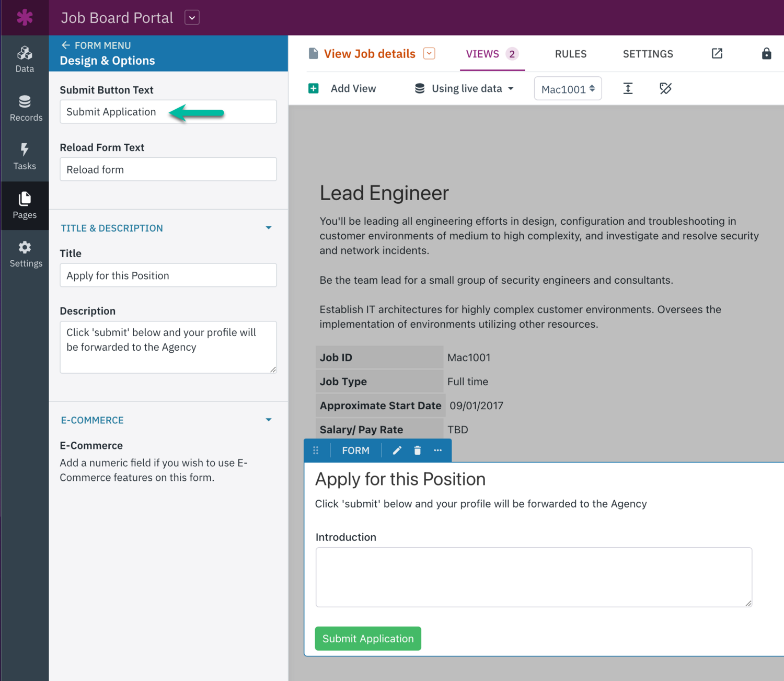
Task: Toggle field labels with the crossed tag icon
Action: pos(665,88)
